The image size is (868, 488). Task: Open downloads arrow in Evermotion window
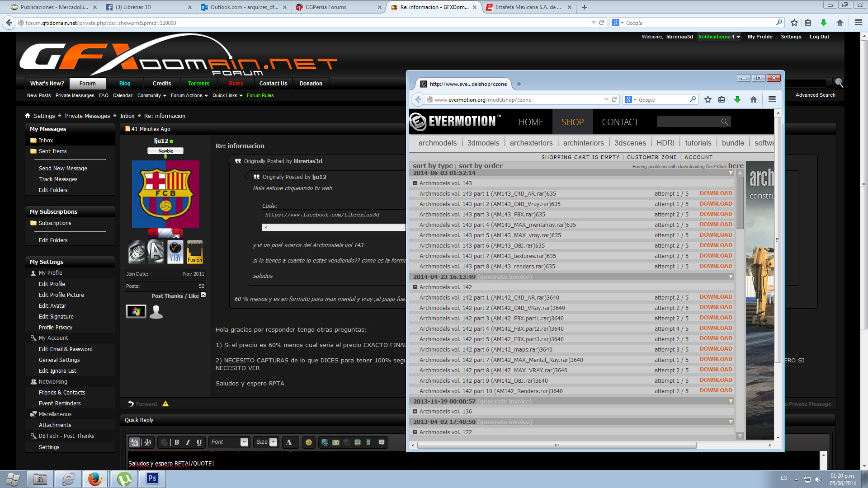[737, 99]
